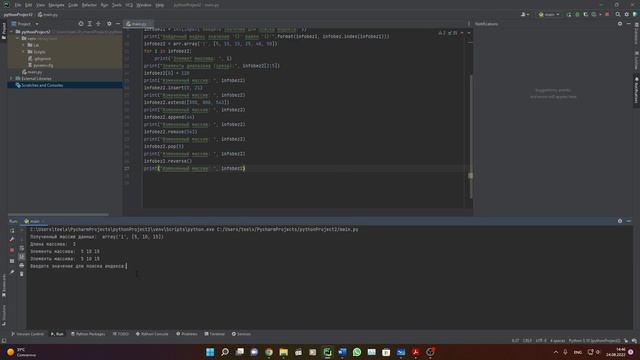Open IDE settings gear in top toolbar
This screenshot has height=360, width=640.
pyautogui.click(x=627, y=14)
